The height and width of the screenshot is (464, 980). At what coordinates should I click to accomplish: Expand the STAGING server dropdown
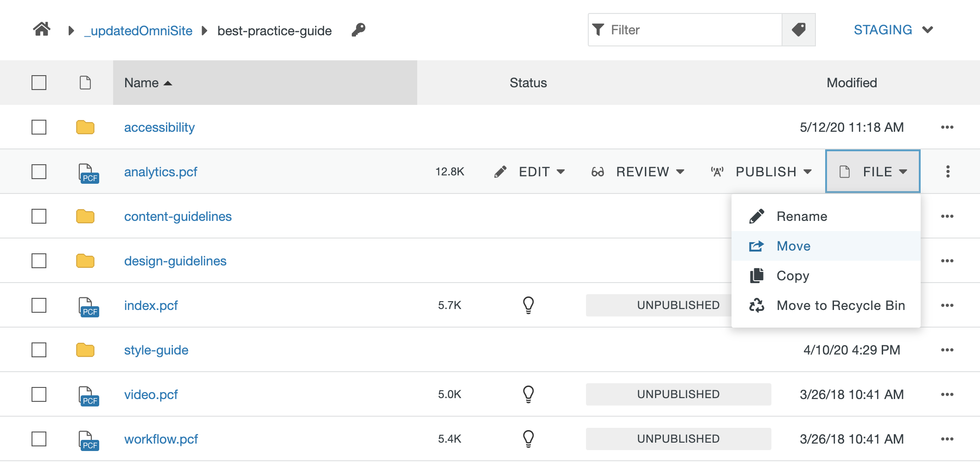pyautogui.click(x=893, y=30)
